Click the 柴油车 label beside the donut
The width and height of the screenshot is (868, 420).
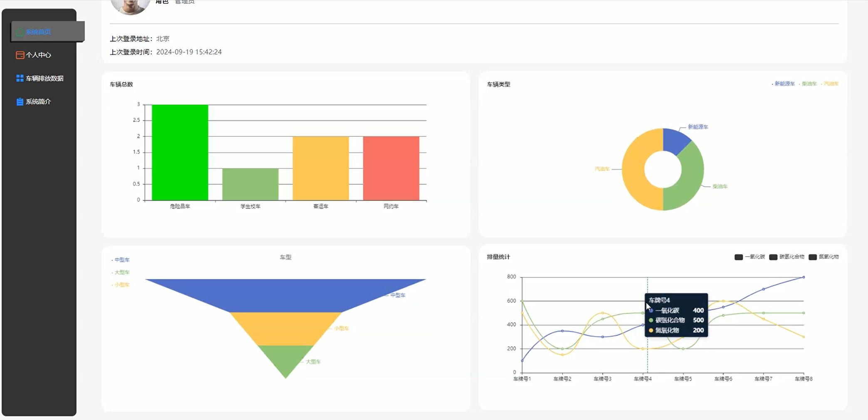tap(720, 186)
